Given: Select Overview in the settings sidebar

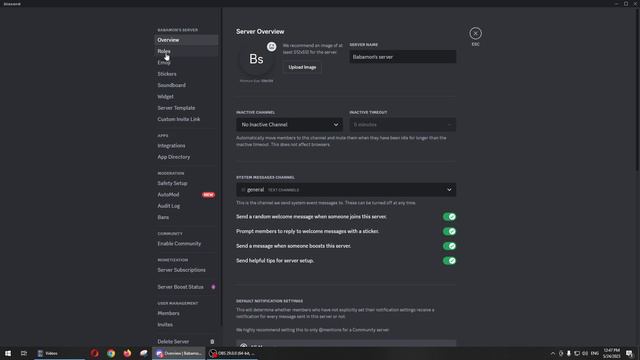Looking at the screenshot, I should (x=187, y=40).
